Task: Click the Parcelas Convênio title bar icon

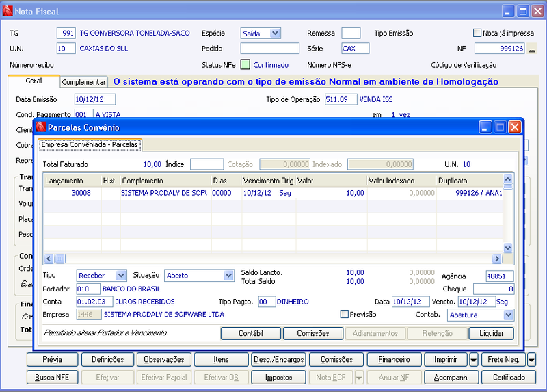Action: (41, 127)
